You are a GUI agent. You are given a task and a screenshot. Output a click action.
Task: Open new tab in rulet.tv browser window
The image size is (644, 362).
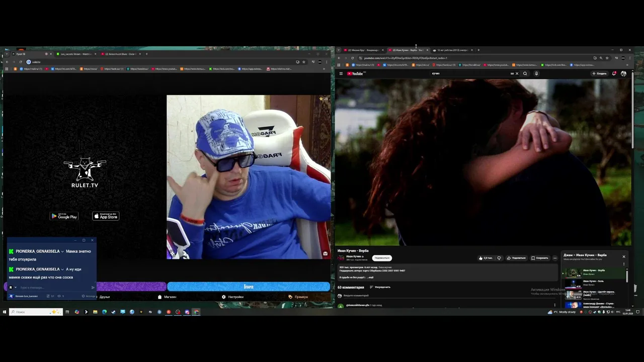(x=146, y=54)
